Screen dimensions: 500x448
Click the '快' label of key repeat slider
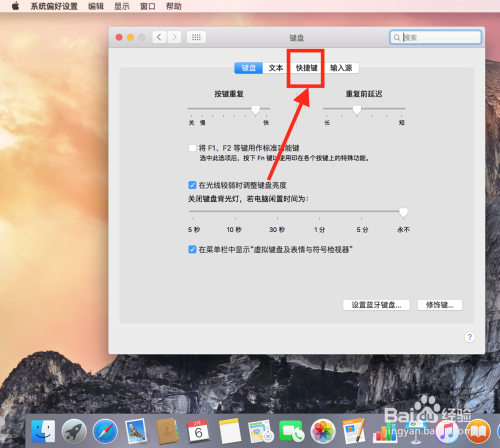266,123
